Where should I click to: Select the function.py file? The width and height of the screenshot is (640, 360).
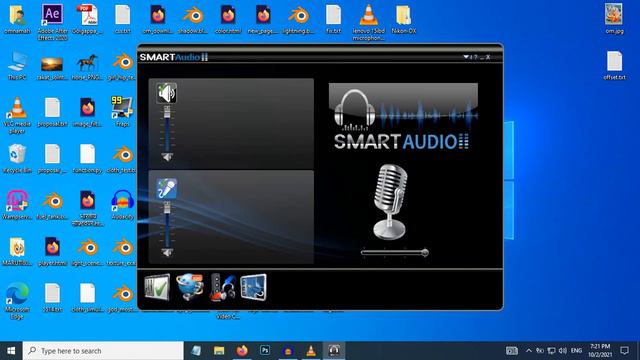tap(87, 158)
